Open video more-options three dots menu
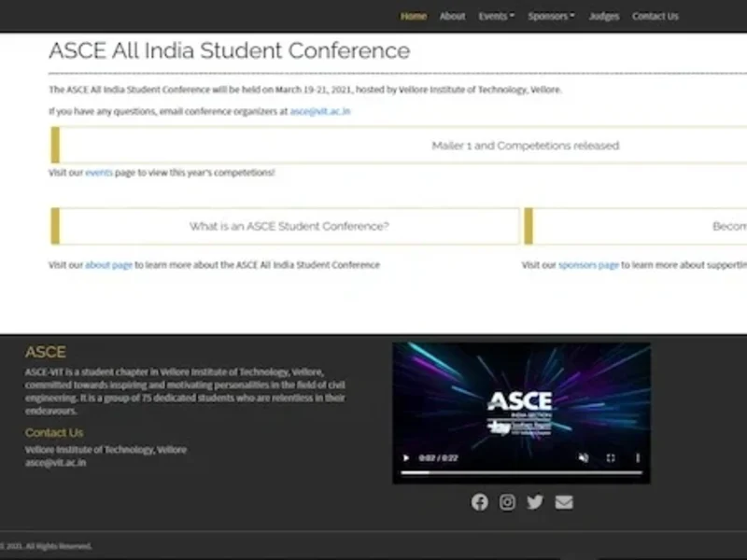The image size is (747, 560). coord(638,458)
